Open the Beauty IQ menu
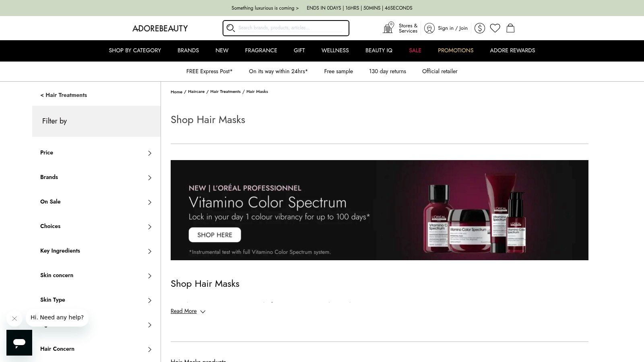This screenshot has height=362, width=644. pyautogui.click(x=379, y=51)
